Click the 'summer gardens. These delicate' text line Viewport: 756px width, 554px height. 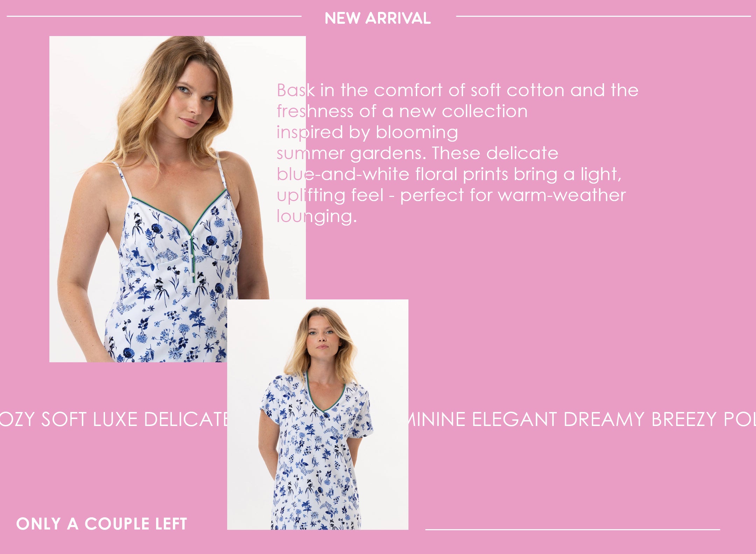pyautogui.click(x=418, y=153)
